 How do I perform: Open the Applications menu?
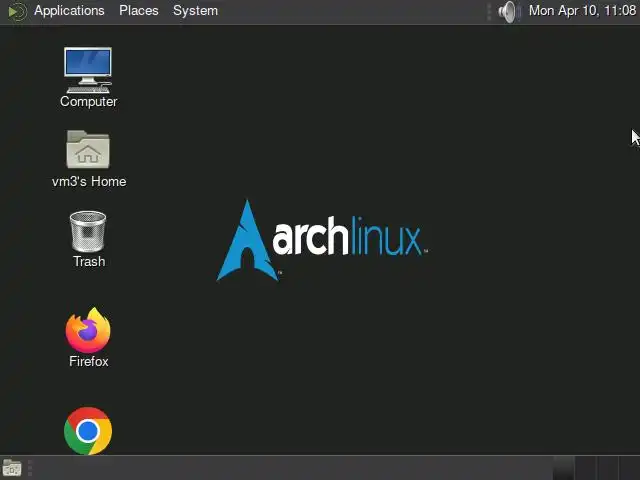(x=69, y=11)
